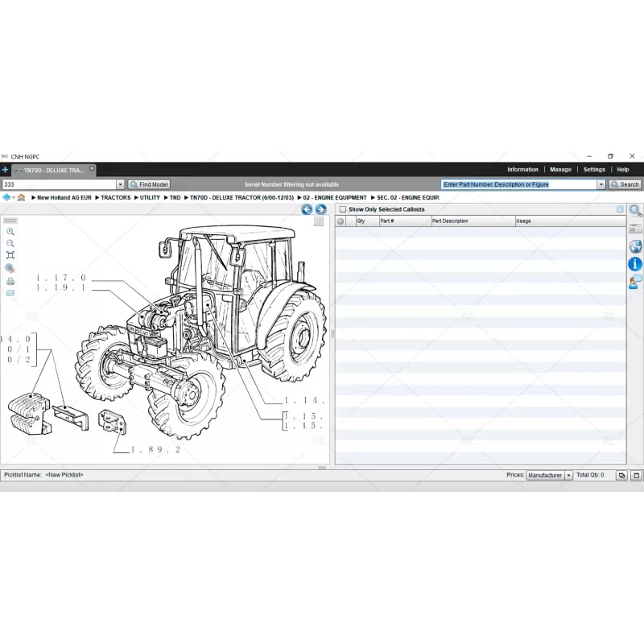
Task: Select the Zoom Out tool
Action: (10, 243)
